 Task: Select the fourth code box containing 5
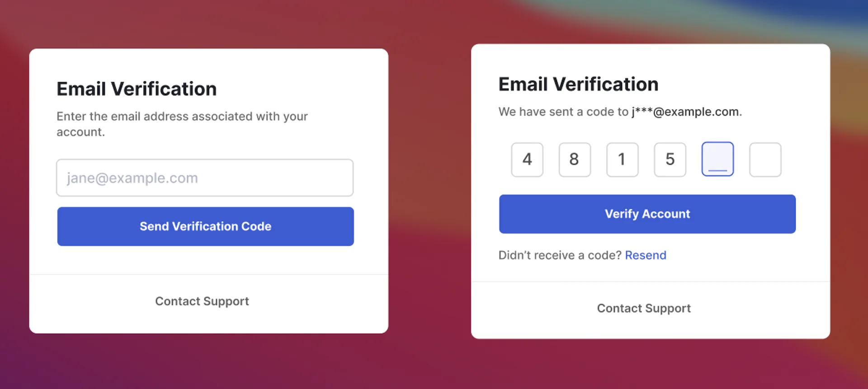tap(670, 159)
